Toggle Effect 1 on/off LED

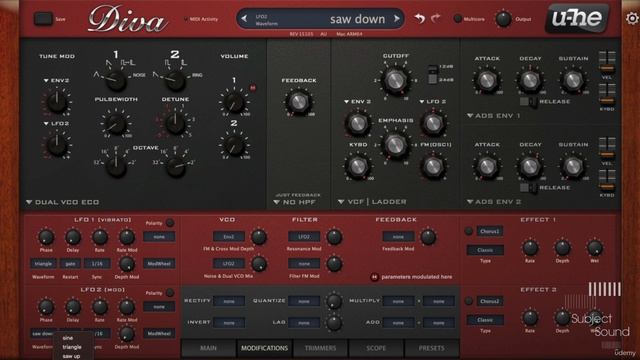pos(469,231)
